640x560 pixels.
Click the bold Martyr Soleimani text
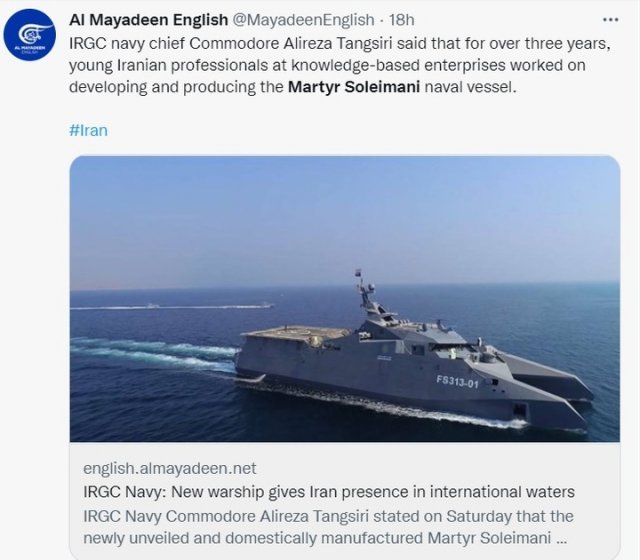coord(351,87)
